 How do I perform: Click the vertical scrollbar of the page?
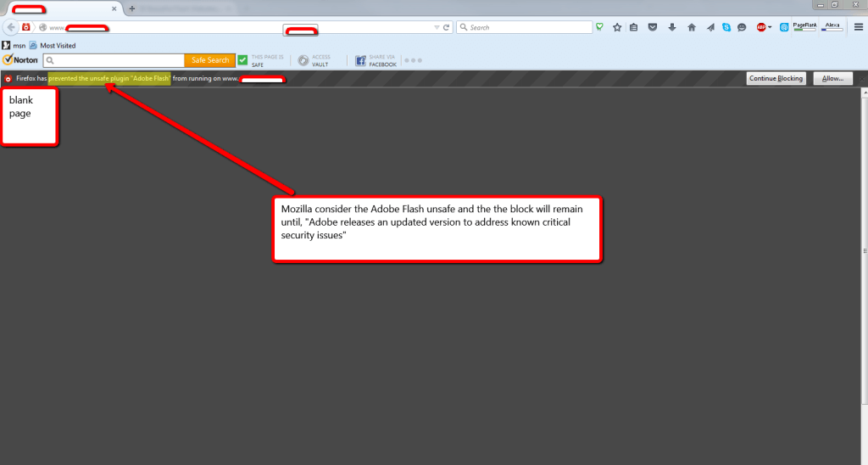tap(864, 251)
